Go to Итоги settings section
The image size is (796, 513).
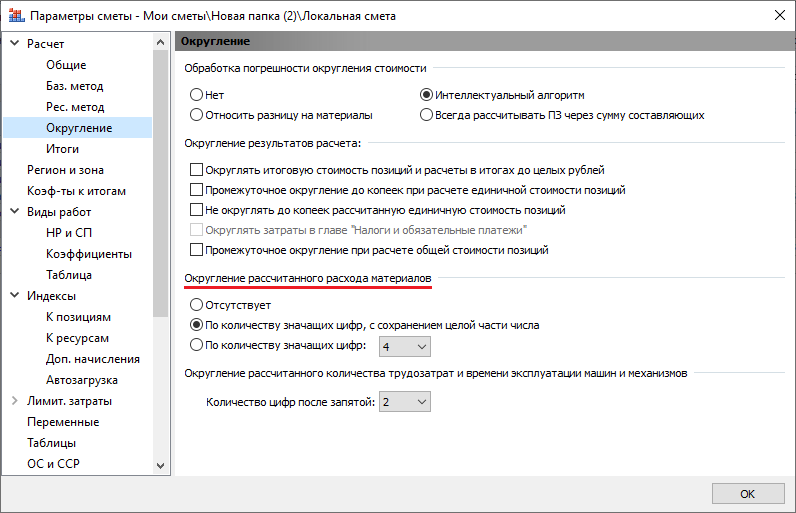[x=62, y=149]
